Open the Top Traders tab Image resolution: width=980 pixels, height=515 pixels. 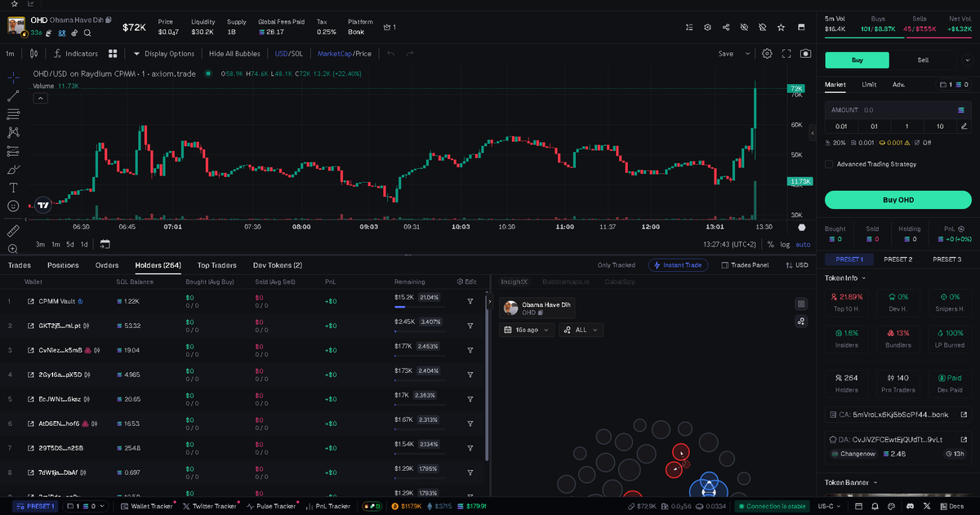pyautogui.click(x=217, y=265)
